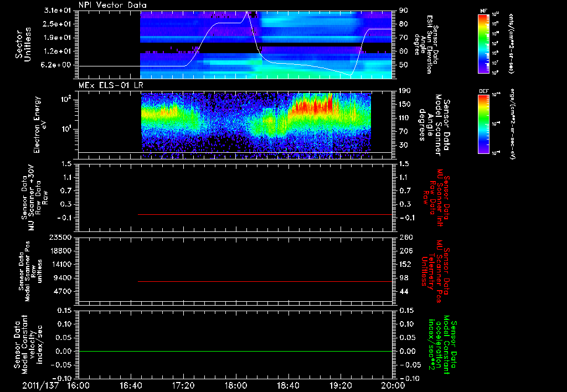Click the 23500 scanner position tick label

pos(60,238)
